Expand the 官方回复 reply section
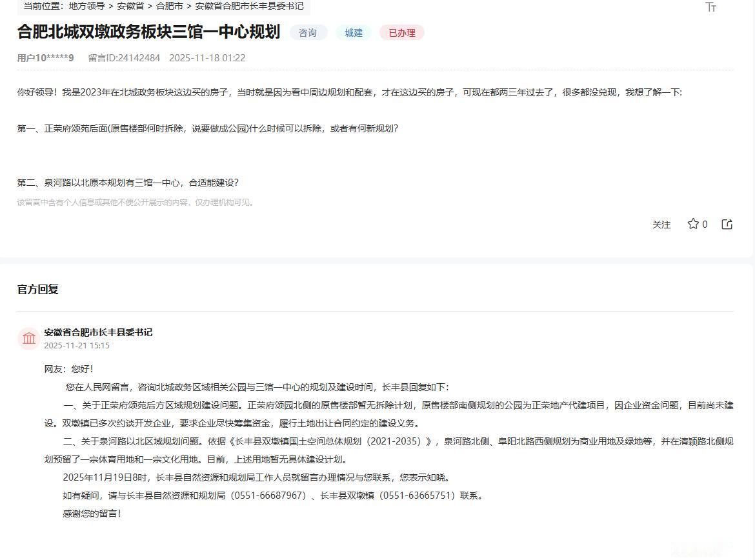The width and height of the screenshot is (755, 560). point(37,289)
